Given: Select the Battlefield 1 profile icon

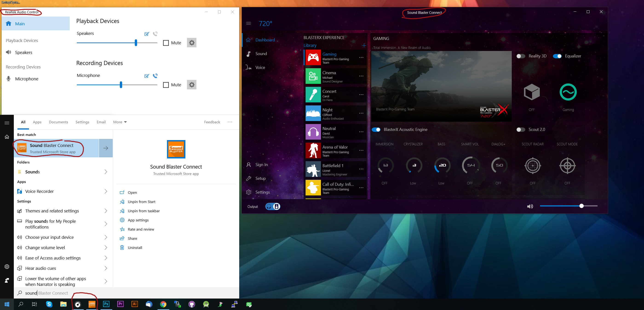Looking at the screenshot, I should (313, 169).
